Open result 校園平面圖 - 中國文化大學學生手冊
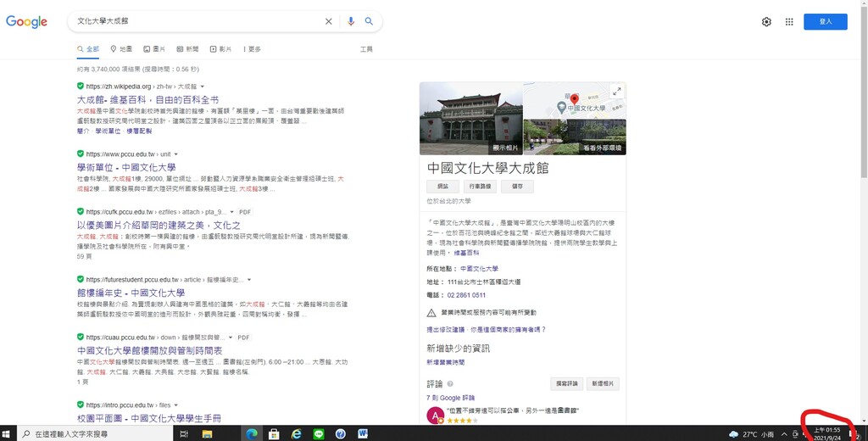The image size is (868, 441). pos(149,418)
